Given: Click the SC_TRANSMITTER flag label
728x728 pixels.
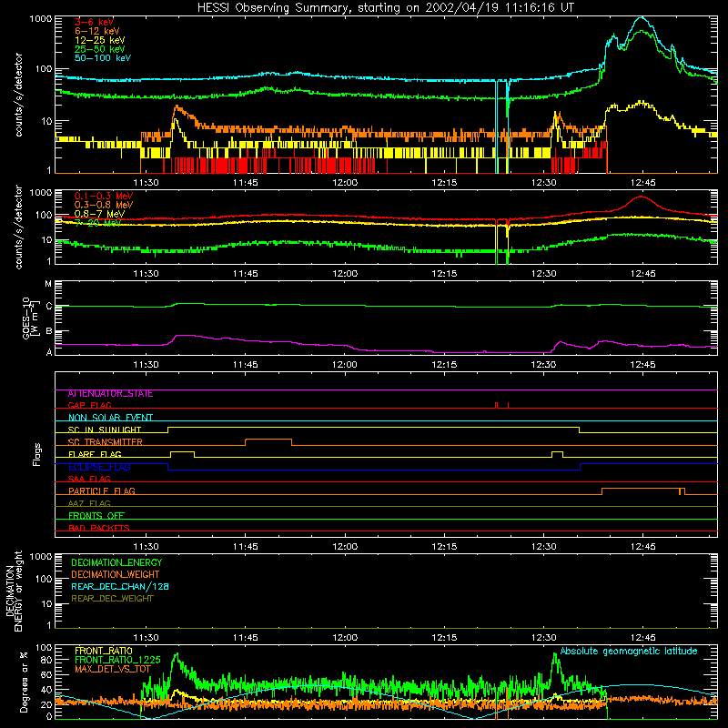Looking at the screenshot, I should (105, 441).
